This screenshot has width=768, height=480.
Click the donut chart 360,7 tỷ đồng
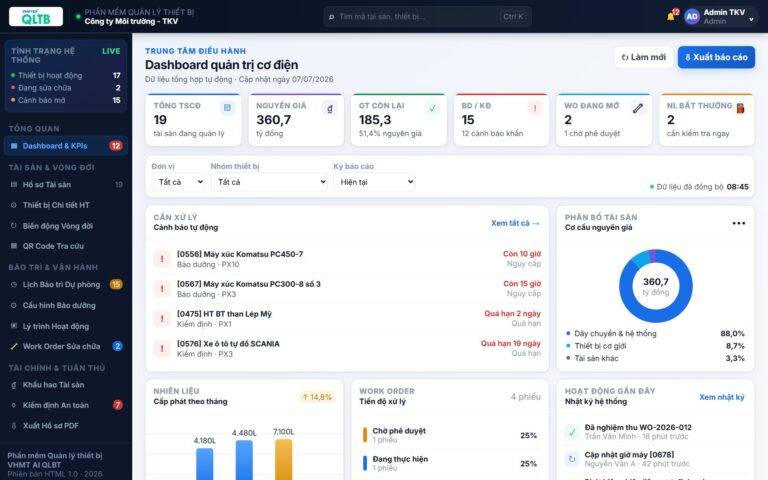click(655, 286)
